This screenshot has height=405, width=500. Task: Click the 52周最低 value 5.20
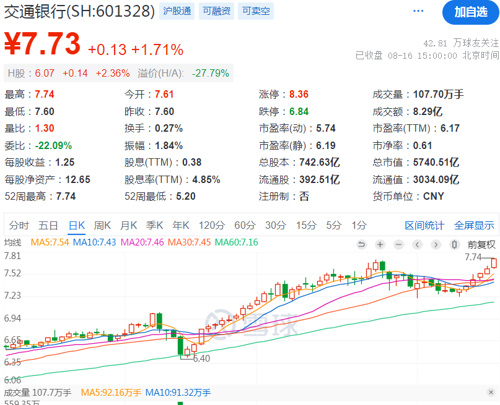click(x=186, y=196)
